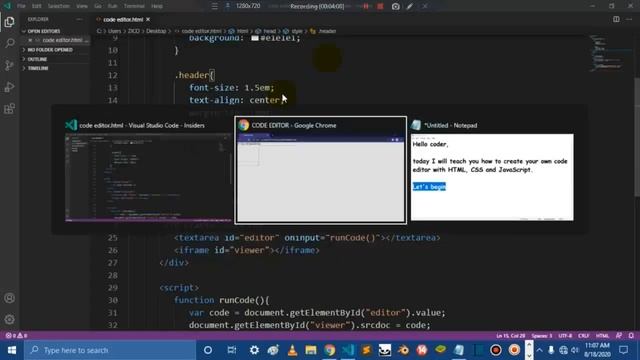Switch to Untitled Notepad thumbnail
Image resolution: width=640 pixels, height=360 pixels.
coord(492,171)
